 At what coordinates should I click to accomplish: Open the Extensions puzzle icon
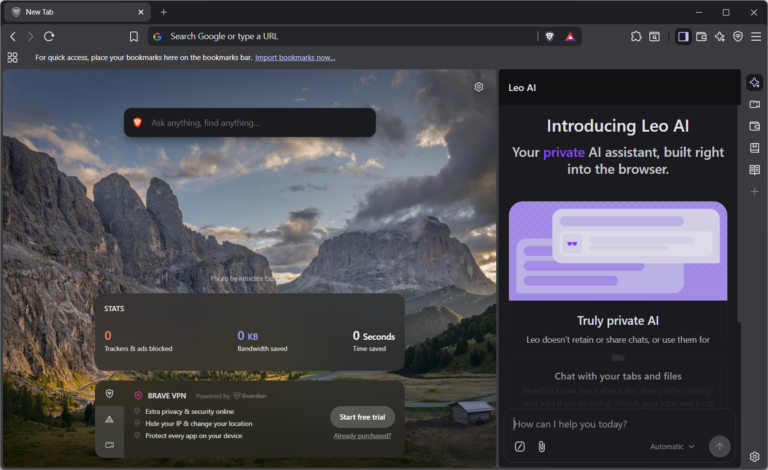(636, 36)
